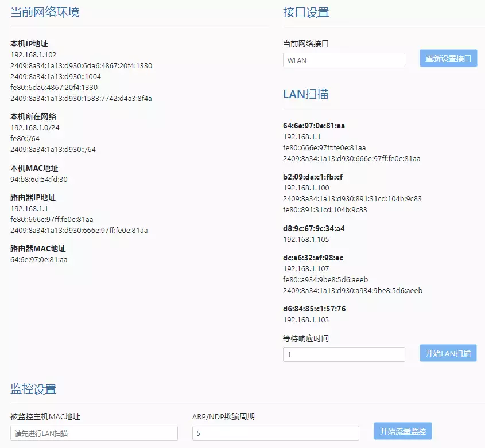
Task: Click IP address 192.168.1.105 in scan results
Action: [306, 239]
